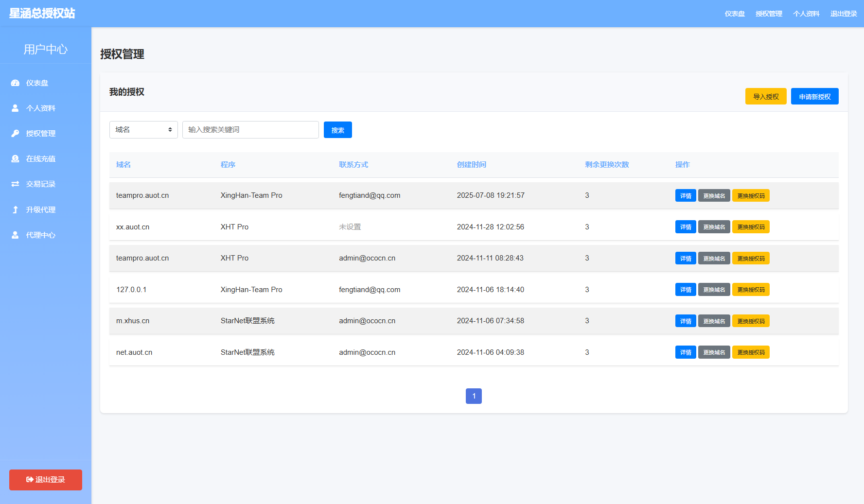Click the 升级代理 upgrade arrow icon
This screenshot has width=864, height=504.
(15, 210)
